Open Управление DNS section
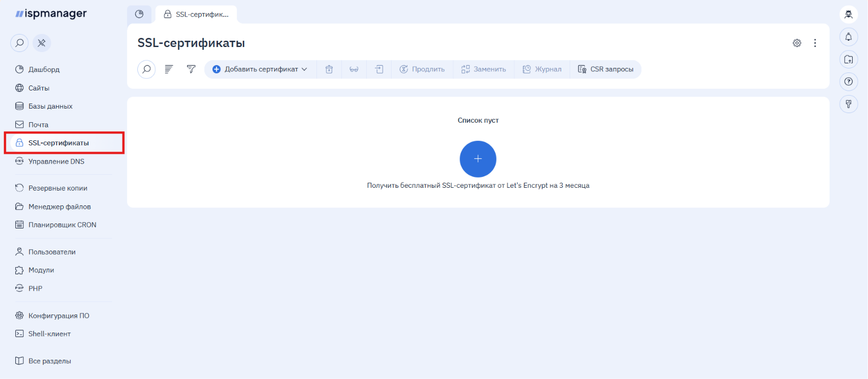The height and width of the screenshot is (379, 868). 49,161
